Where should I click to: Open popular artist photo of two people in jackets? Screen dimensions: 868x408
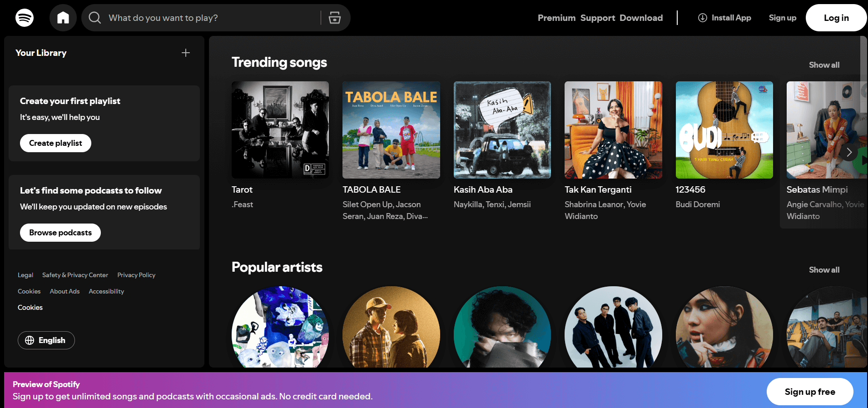tap(391, 327)
